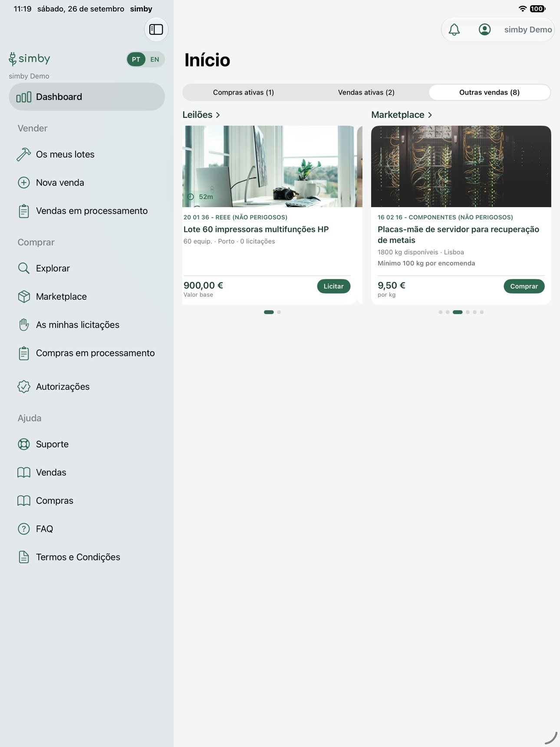
Task: Click the Vendas help book icon
Action: point(23,473)
